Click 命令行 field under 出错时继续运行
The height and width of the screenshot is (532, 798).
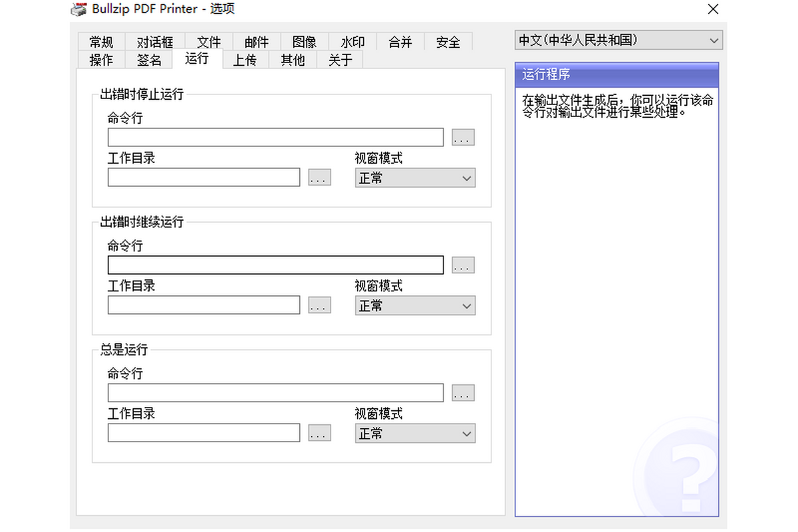(275, 265)
